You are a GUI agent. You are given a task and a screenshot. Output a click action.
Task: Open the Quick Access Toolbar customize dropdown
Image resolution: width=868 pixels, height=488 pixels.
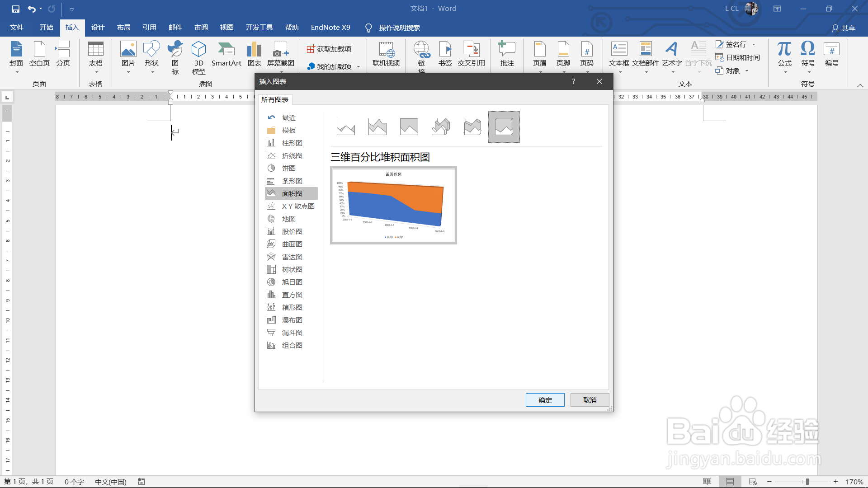pos(71,9)
